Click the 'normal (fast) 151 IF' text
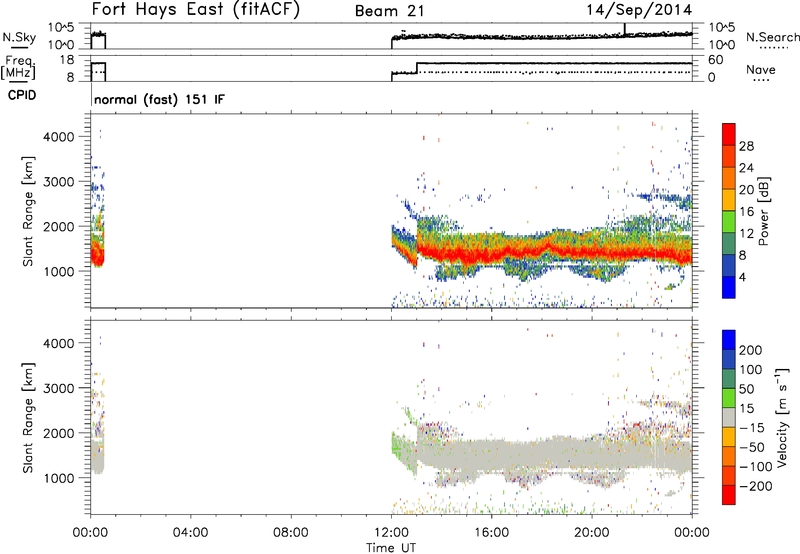The image size is (800, 554). pyautogui.click(x=159, y=99)
